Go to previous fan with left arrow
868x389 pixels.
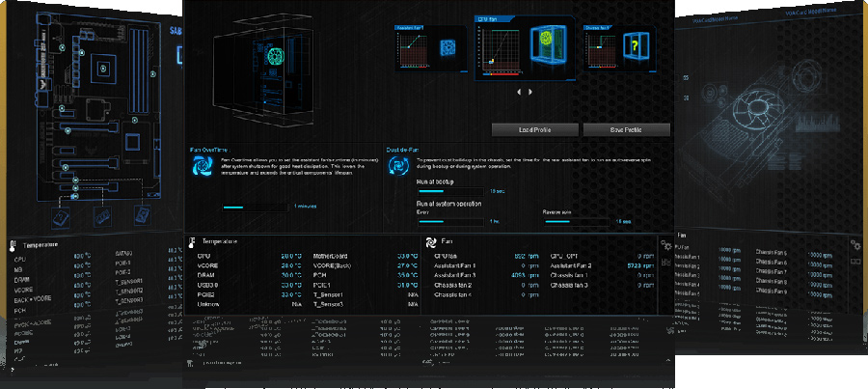click(519, 92)
